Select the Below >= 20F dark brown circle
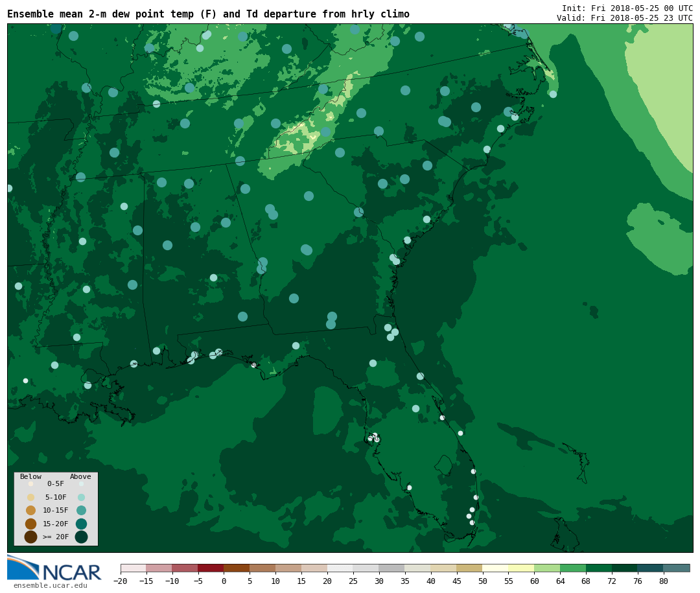Image resolution: width=700 pixels, height=593 pixels. tap(31, 537)
